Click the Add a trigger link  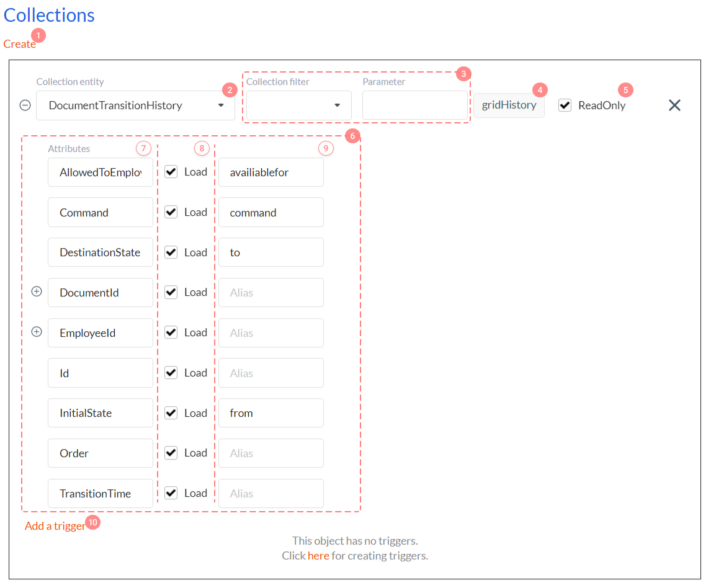coord(55,526)
